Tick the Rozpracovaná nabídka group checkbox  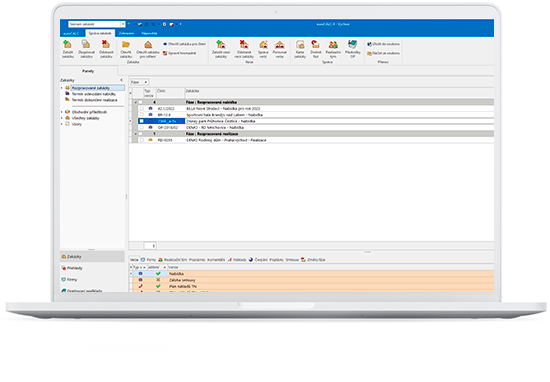pos(140,102)
